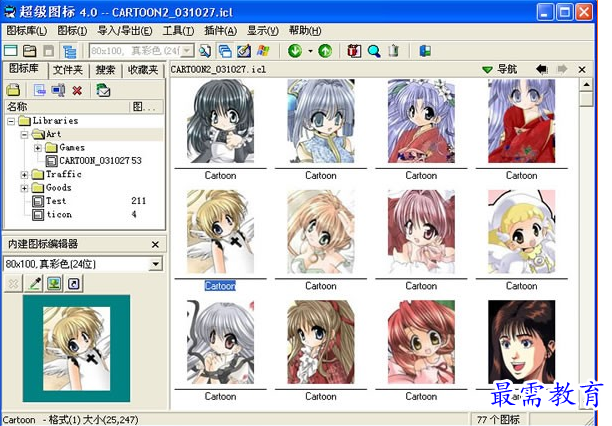Click the blue monitor rename icon in library panel
This screenshot has height=426, width=612.
pos(58,90)
